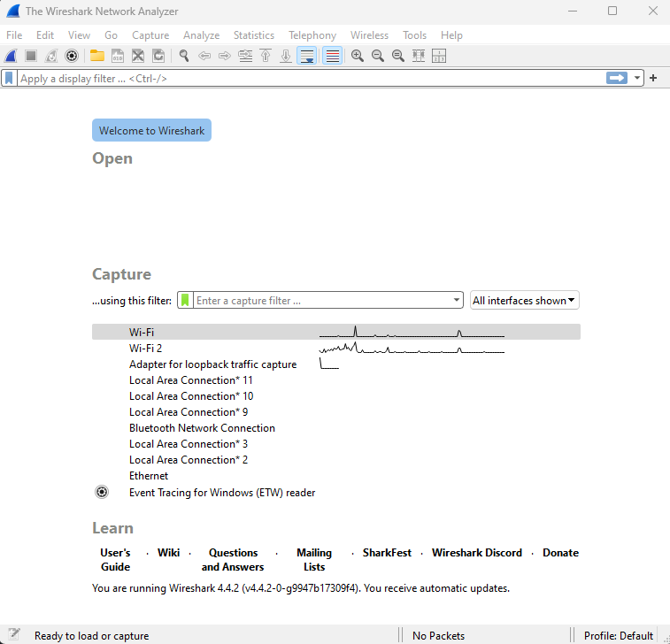The width and height of the screenshot is (670, 644).
Task: Select the Wi-Fi 2 interface
Action: pos(145,348)
